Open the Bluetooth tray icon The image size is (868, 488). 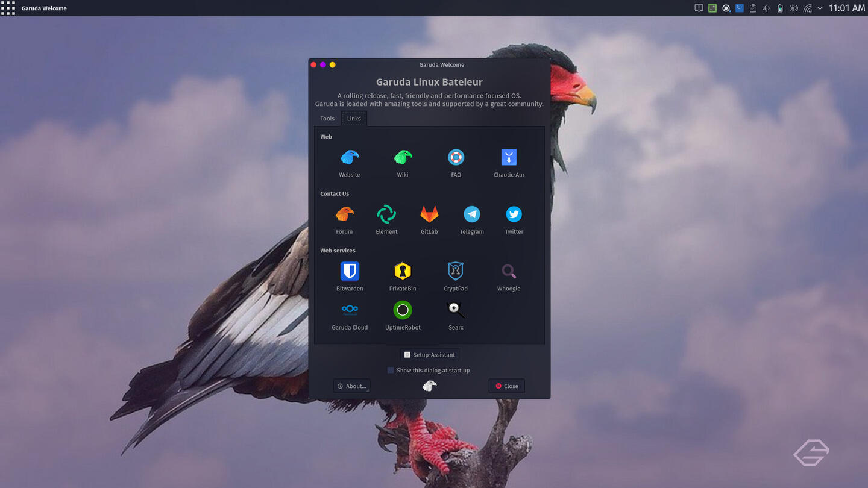(794, 8)
